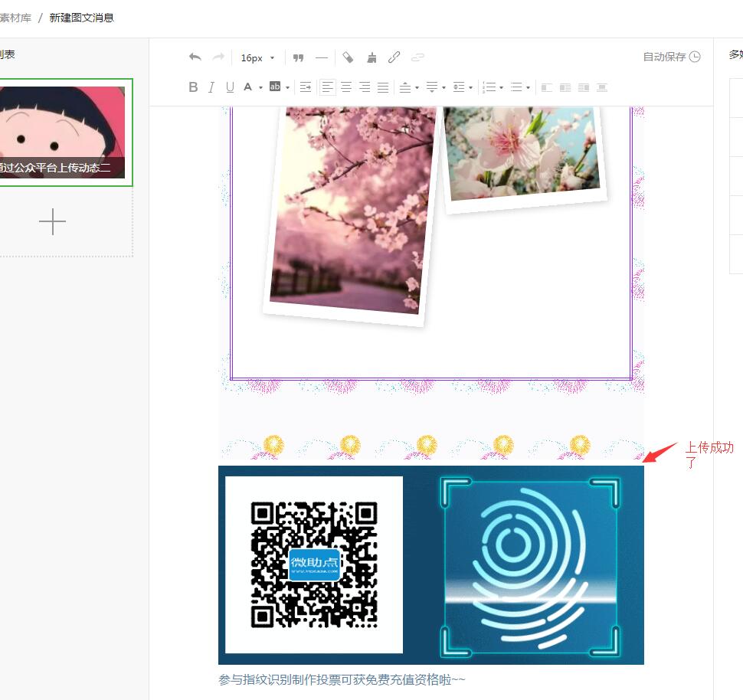The height and width of the screenshot is (700, 743).
Task: Set spacing after paragraph
Action: pos(432,87)
